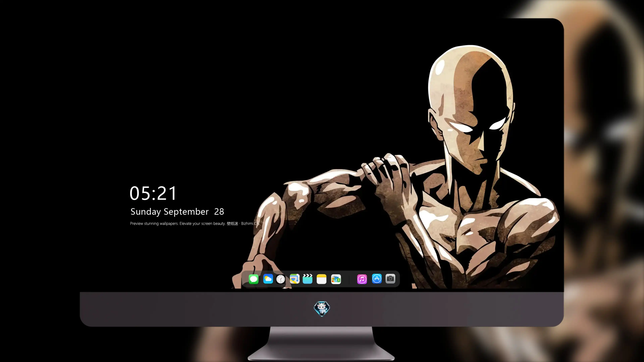The height and width of the screenshot is (362, 644).
Task: Launch the Videos clapperboard app
Action: click(x=308, y=279)
